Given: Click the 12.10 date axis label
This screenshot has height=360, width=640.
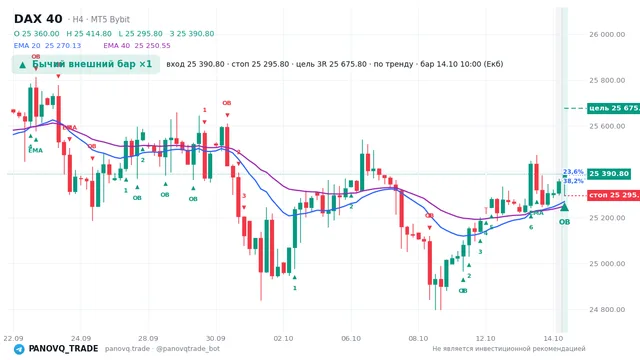Looking at the screenshot, I should tap(485, 338).
